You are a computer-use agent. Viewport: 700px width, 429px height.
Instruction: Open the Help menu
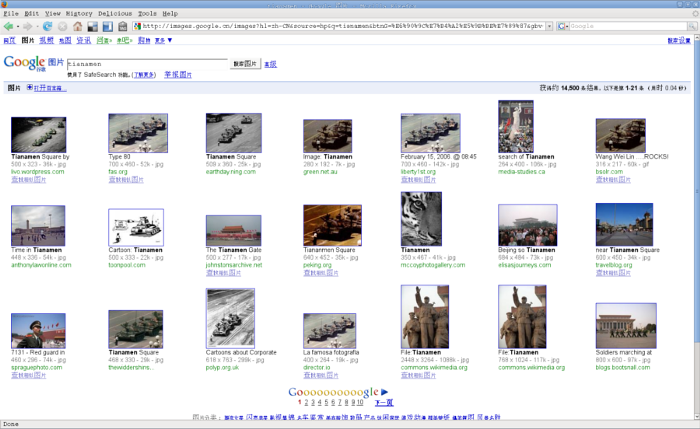point(170,14)
